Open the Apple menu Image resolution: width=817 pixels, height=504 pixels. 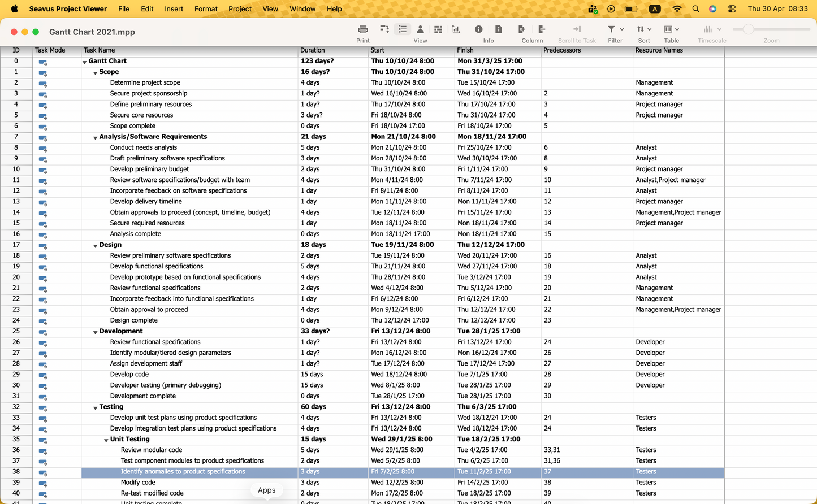15,8
